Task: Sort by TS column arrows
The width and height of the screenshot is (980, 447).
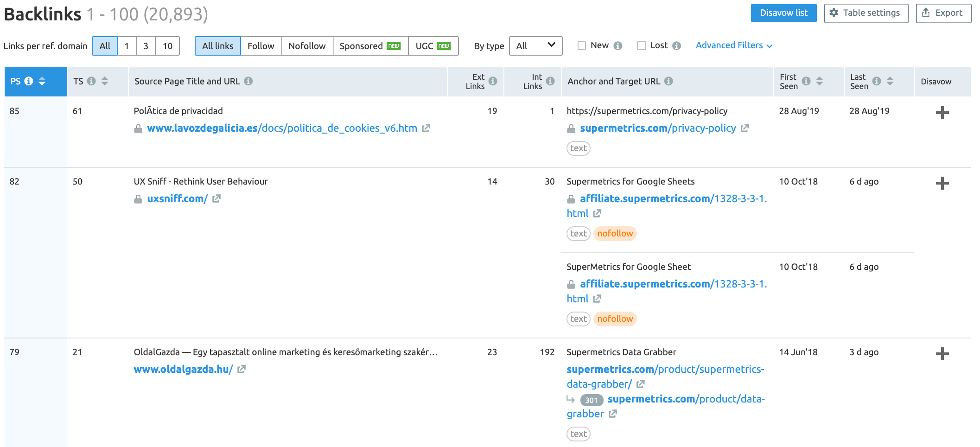Action: tap(105, 81)
